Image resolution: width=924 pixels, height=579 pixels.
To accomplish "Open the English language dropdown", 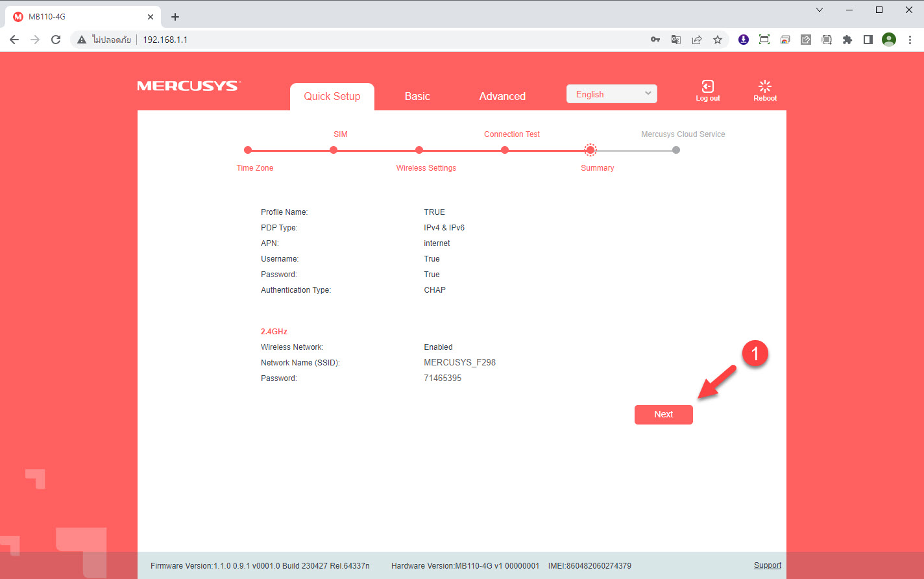I will click(612, 94).
